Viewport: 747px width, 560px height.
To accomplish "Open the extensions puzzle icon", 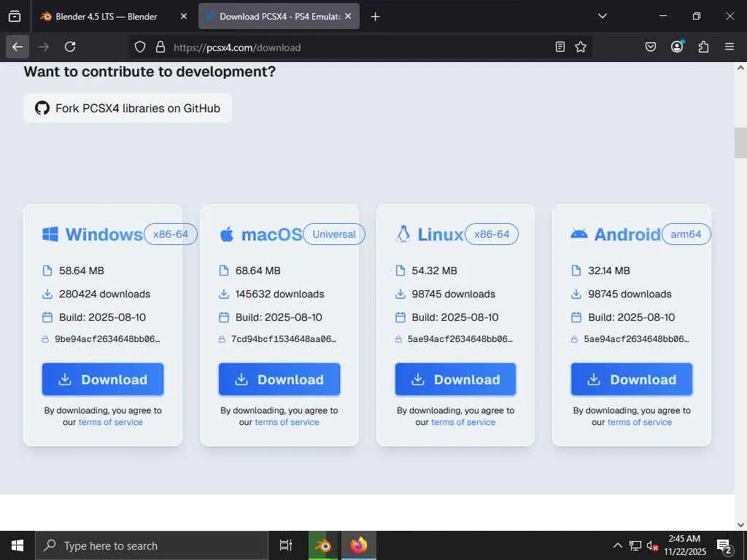I will click(x=703, y=47).
